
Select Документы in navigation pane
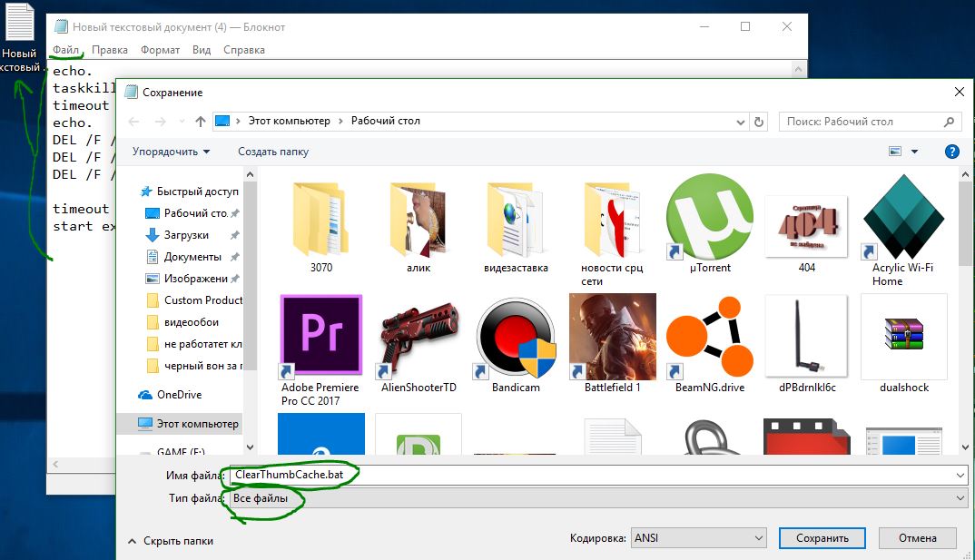(x=192, y=257)
